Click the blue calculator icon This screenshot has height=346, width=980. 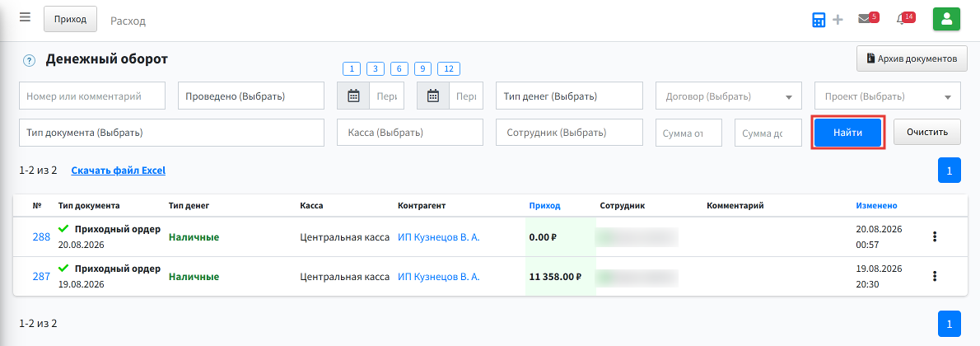click(819, 20)
